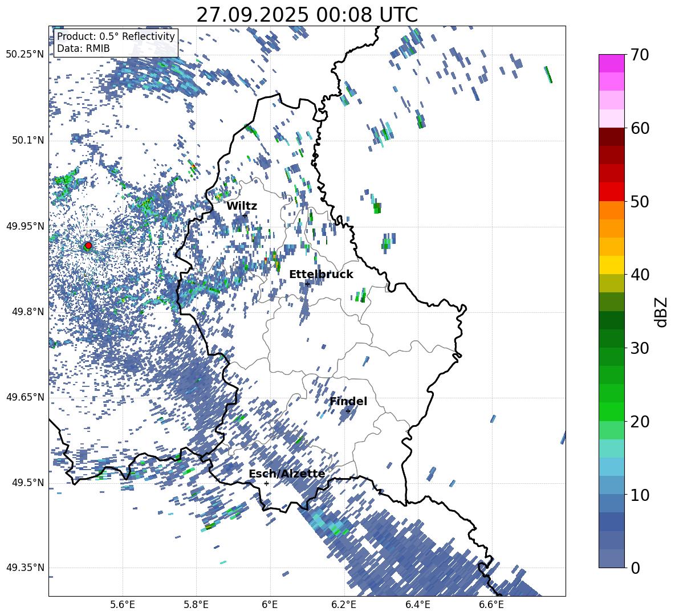Click the yellow colorbar segment at 40

click(x=611, y=265)
